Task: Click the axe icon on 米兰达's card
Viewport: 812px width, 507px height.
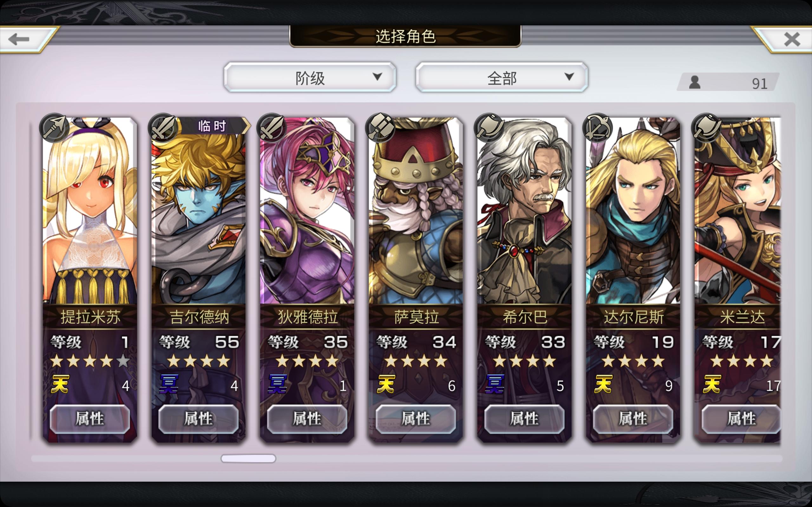Action: pyautogui.click(x=706, y=128)
